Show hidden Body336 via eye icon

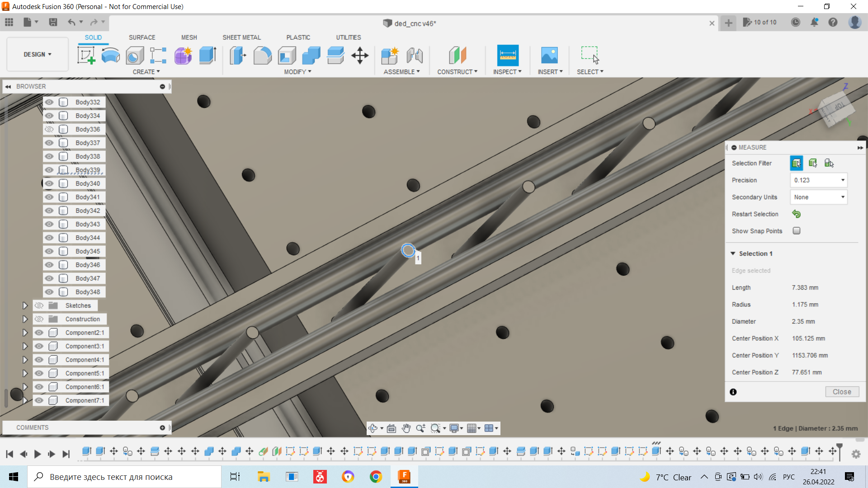point(49,129)
